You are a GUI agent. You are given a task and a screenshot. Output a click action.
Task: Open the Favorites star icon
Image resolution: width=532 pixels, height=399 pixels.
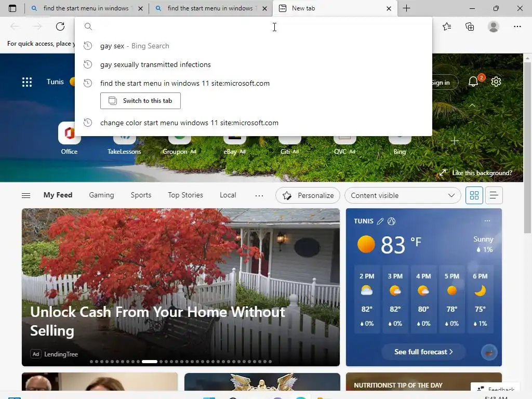tap(447, 26)
